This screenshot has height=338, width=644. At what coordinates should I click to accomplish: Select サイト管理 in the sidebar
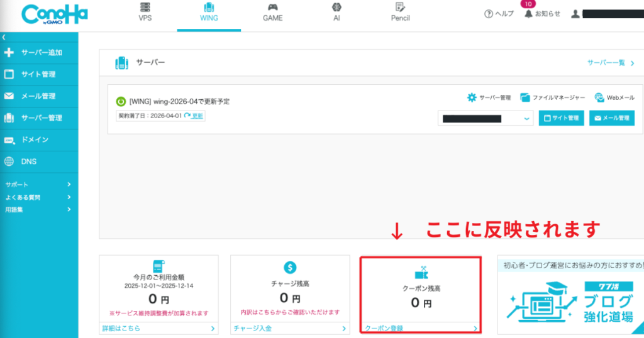click(39, 75)
